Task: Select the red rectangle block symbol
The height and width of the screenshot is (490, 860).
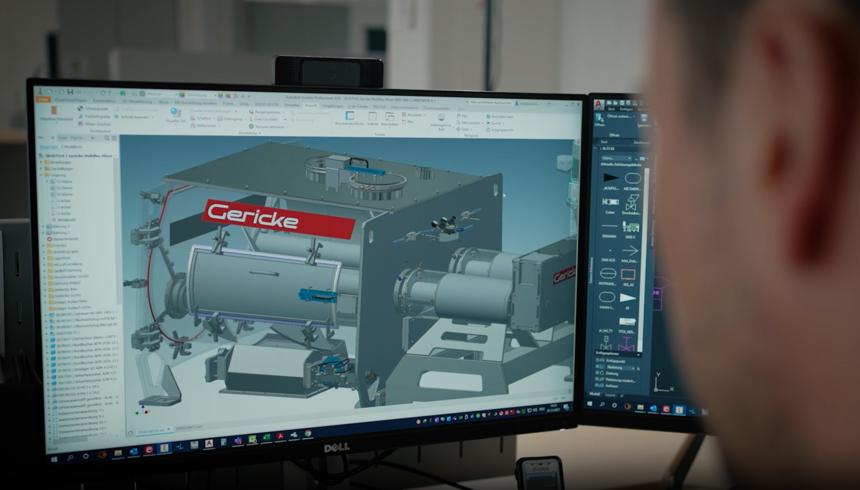Action: tap(628, 273)
